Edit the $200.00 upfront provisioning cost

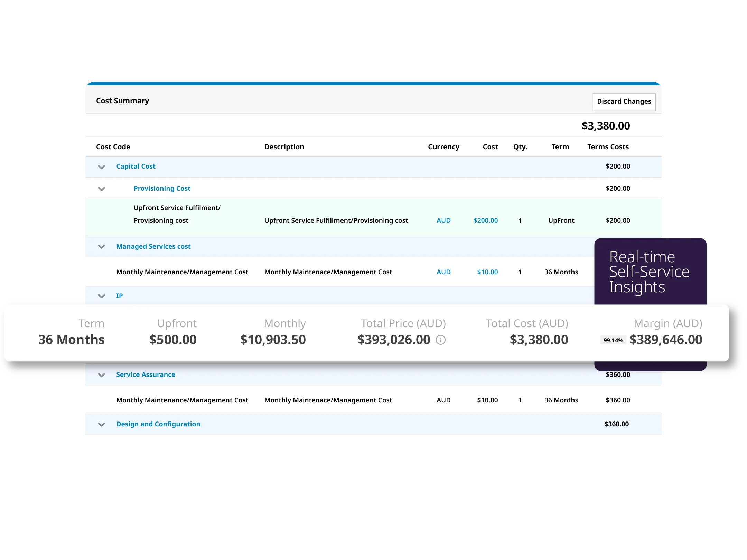485,220
